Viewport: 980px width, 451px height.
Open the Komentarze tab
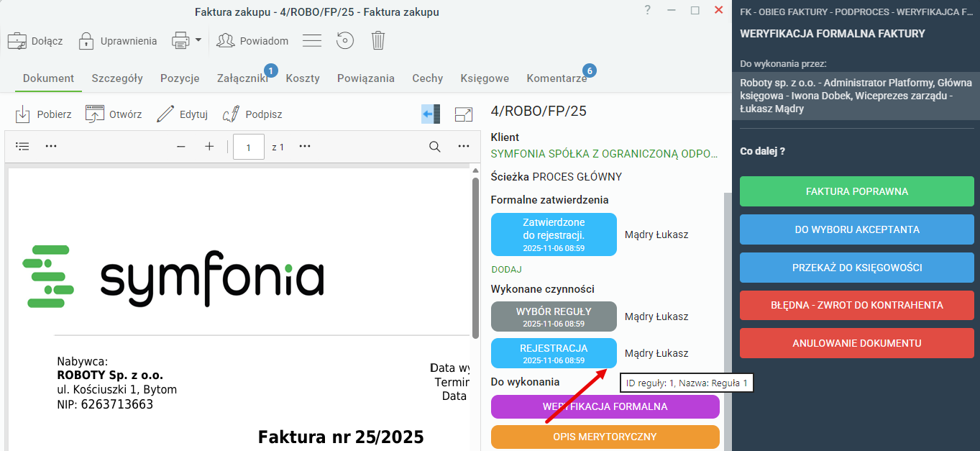pos(557,78)
